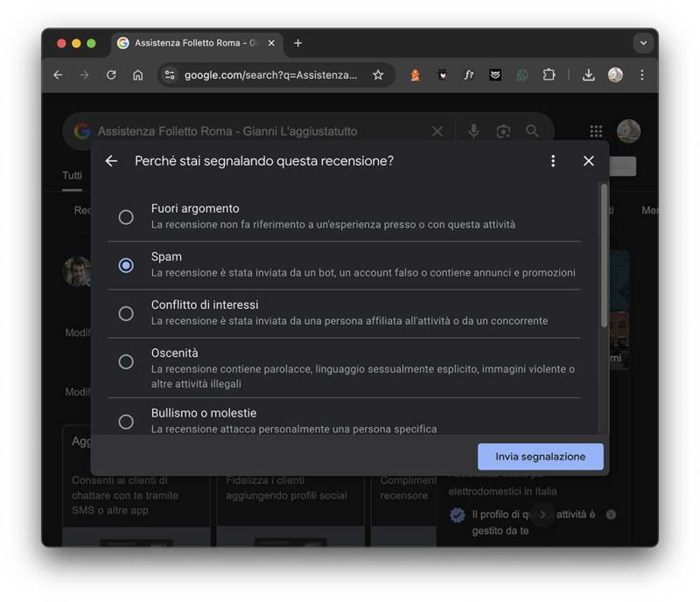This screenshot has height=602, width=700.
Task: Open a new browser tab
Action: [298, 43]
